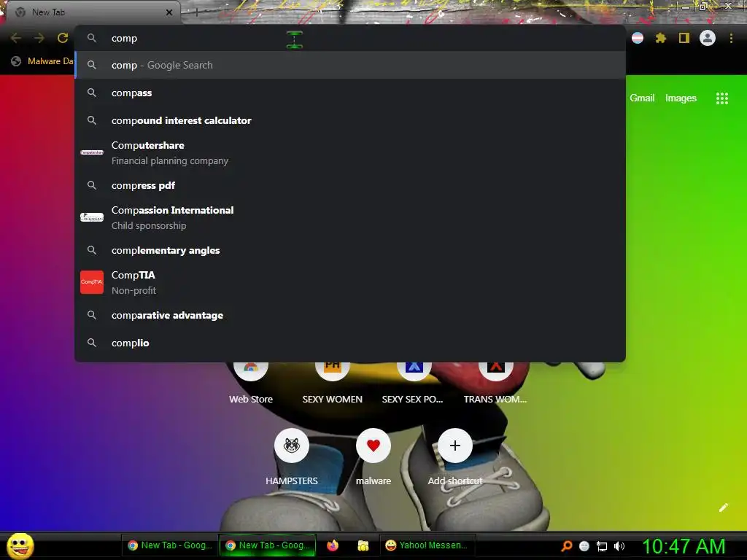
Task: Click the network tray icon
Action: (x=602, y=546)
